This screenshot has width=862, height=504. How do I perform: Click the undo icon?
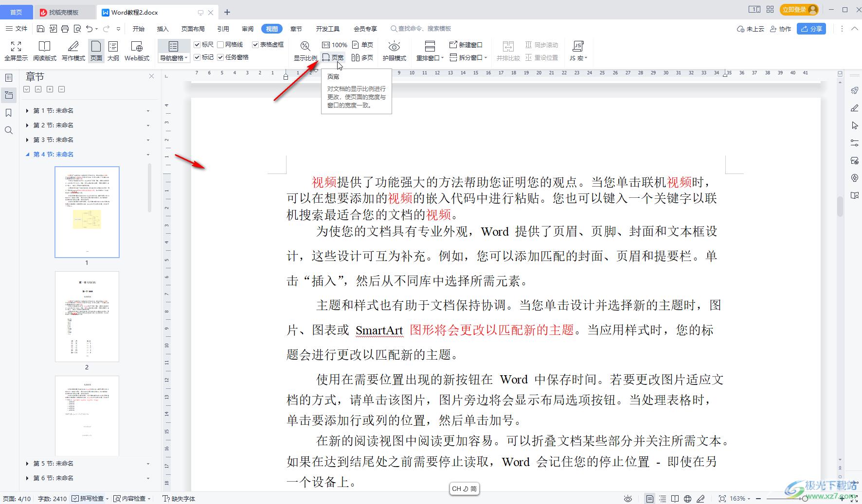[89, 29]
